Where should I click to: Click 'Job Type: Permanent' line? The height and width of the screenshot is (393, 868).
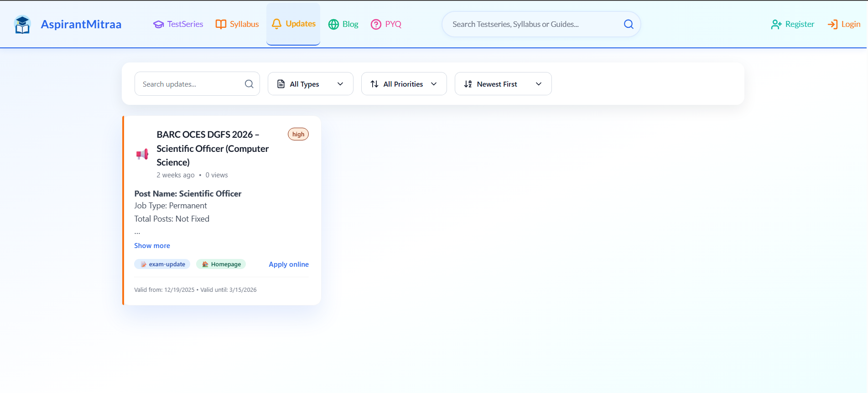tap(171, 206)
